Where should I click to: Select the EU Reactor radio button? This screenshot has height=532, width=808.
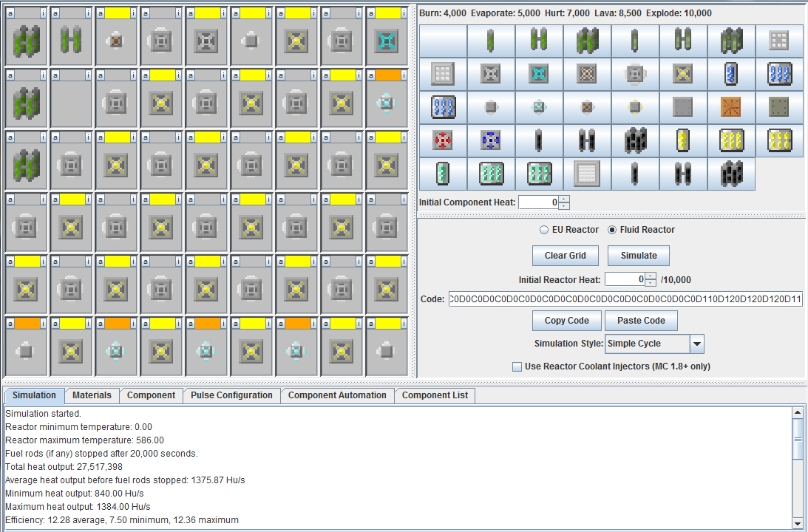[545, 230]
